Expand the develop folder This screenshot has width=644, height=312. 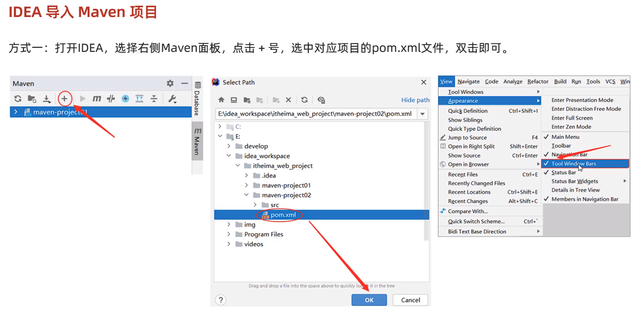pos(229,146)
